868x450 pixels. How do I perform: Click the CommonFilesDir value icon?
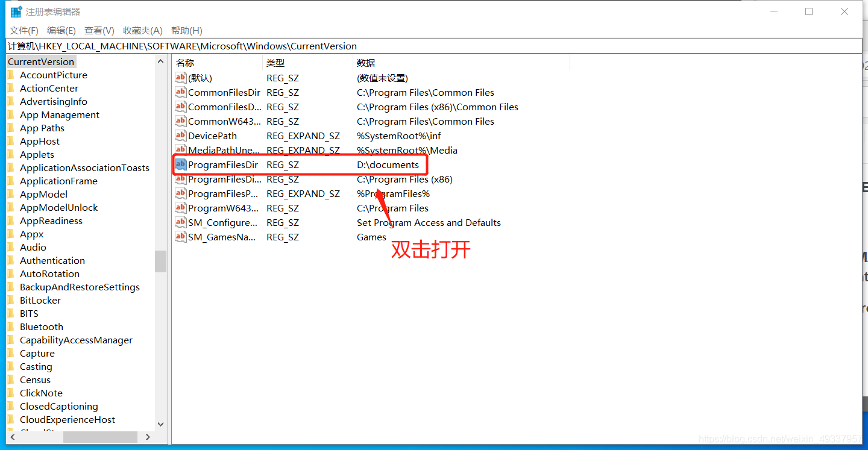(x=181, y=92)
